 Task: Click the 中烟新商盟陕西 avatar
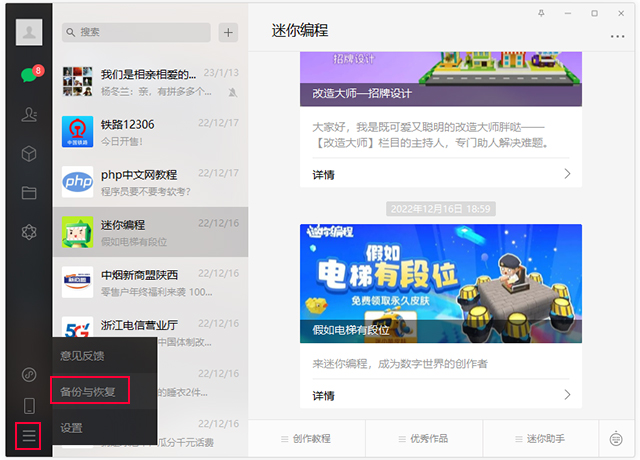(78, 282)
